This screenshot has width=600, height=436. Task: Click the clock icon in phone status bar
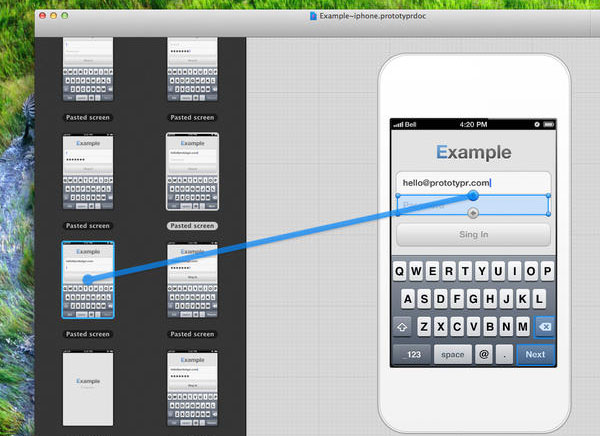point(536,124)
